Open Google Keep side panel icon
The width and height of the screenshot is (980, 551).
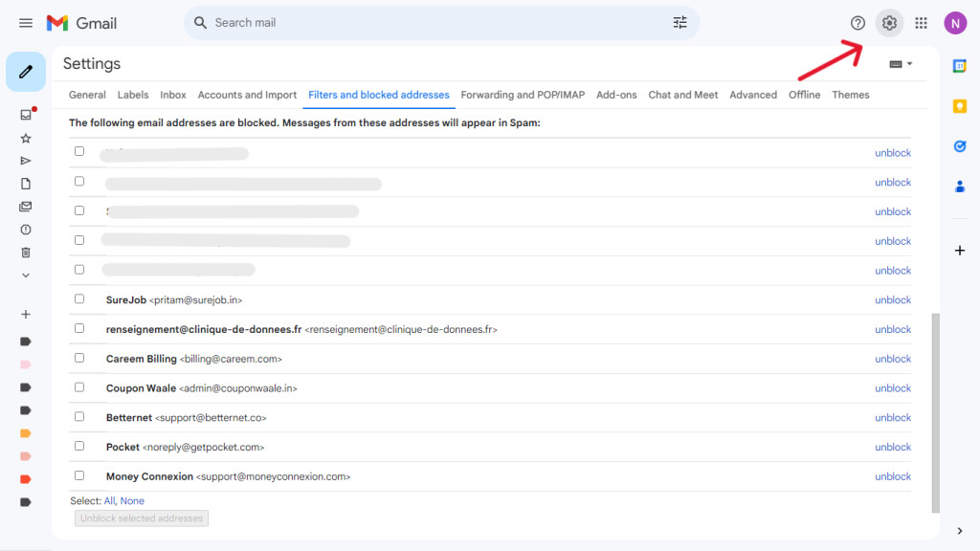959,106
